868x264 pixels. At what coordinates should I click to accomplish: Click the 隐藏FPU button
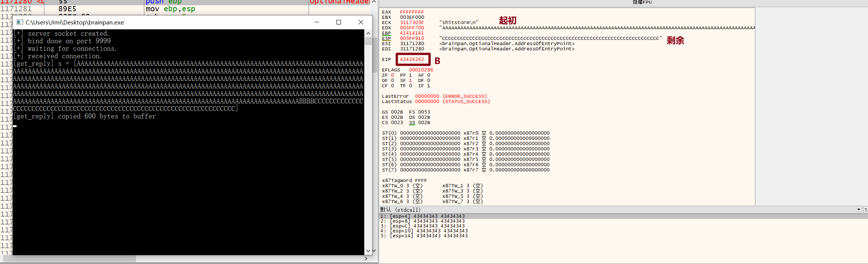point(642,2)
